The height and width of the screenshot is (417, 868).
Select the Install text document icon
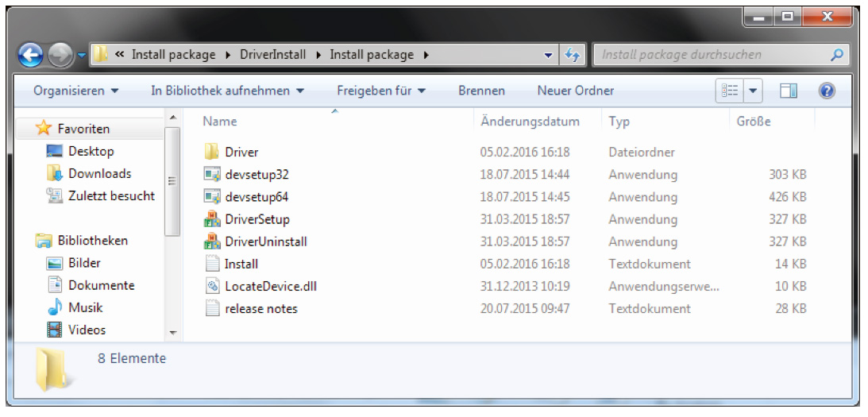tap(212, 264)
